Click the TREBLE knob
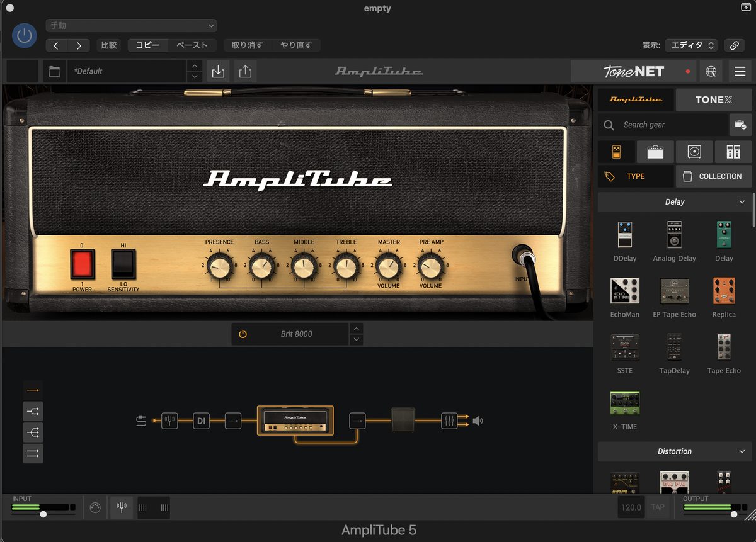Viewport: 756px width, 542px height. [x=346, y=266]
